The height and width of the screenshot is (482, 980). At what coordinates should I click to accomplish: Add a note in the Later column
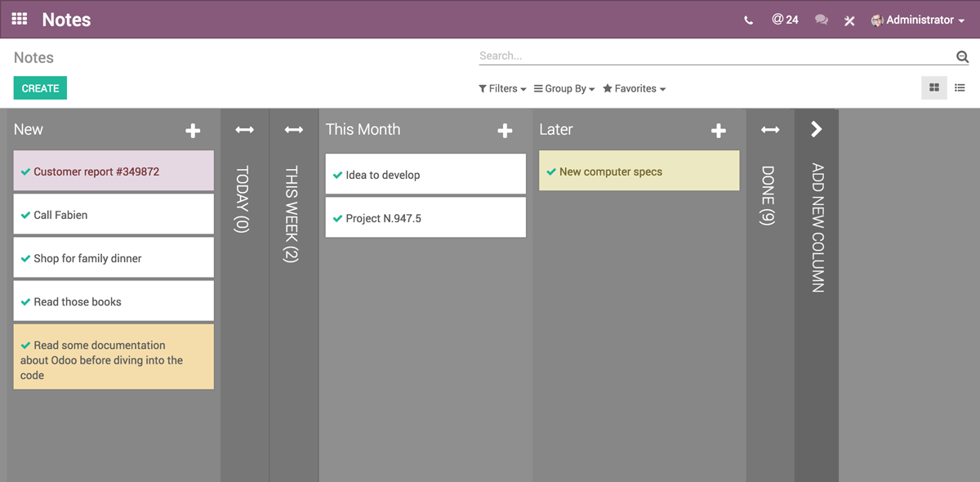point(719,131)
